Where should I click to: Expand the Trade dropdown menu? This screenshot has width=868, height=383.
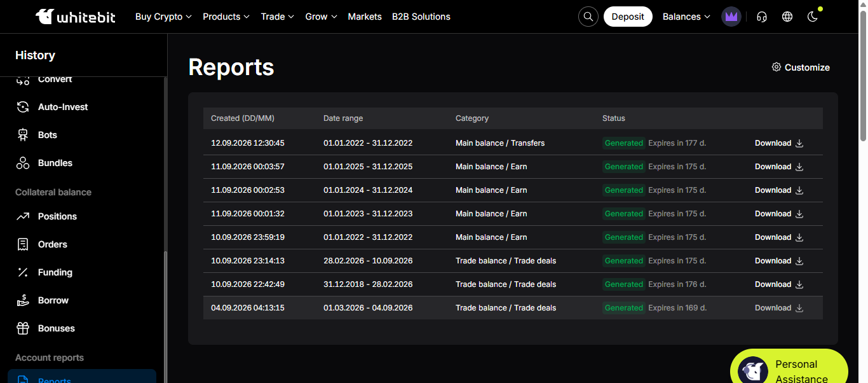coord(278,17)
